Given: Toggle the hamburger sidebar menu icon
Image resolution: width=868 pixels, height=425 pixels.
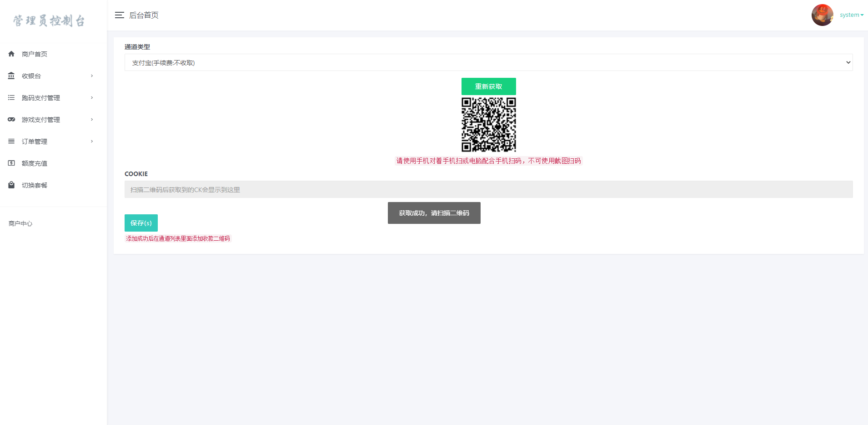Looking at the screenshot, I should [x=120, y=15].
